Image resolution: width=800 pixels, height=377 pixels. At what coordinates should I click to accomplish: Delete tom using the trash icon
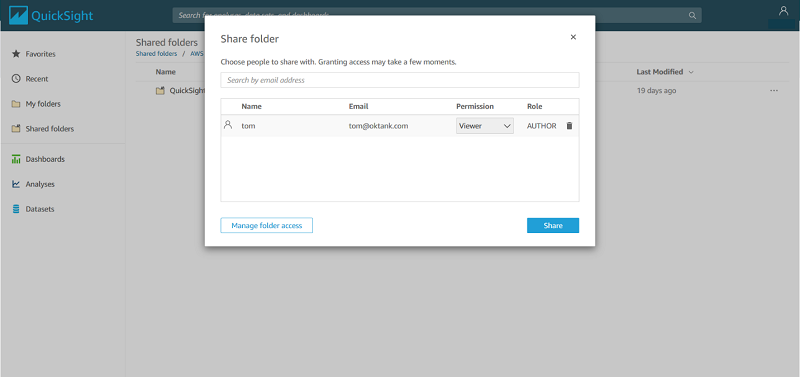pyautogui.click(x=570, y=125)
